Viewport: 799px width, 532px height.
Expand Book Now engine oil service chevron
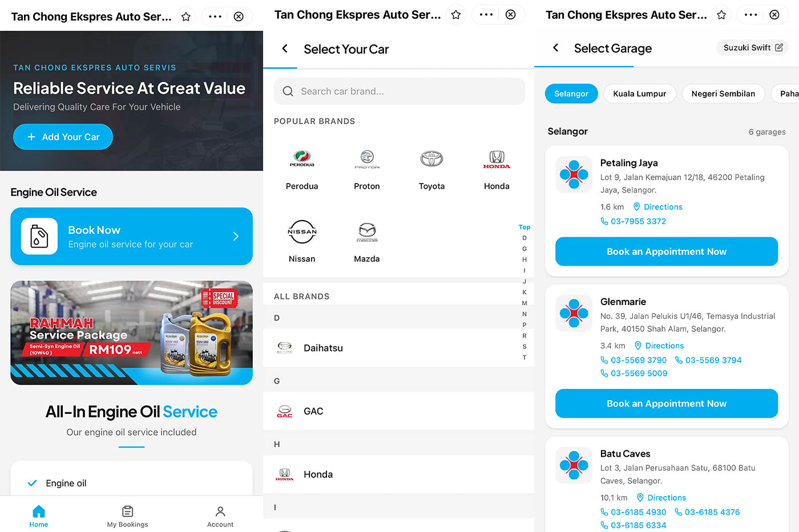coord(236,236)
